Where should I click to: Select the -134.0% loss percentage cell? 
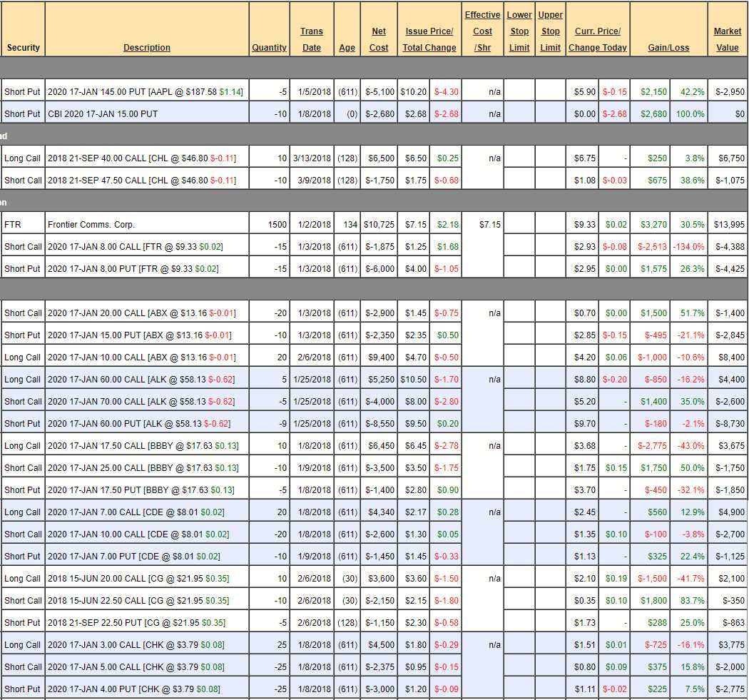point(689,246)
